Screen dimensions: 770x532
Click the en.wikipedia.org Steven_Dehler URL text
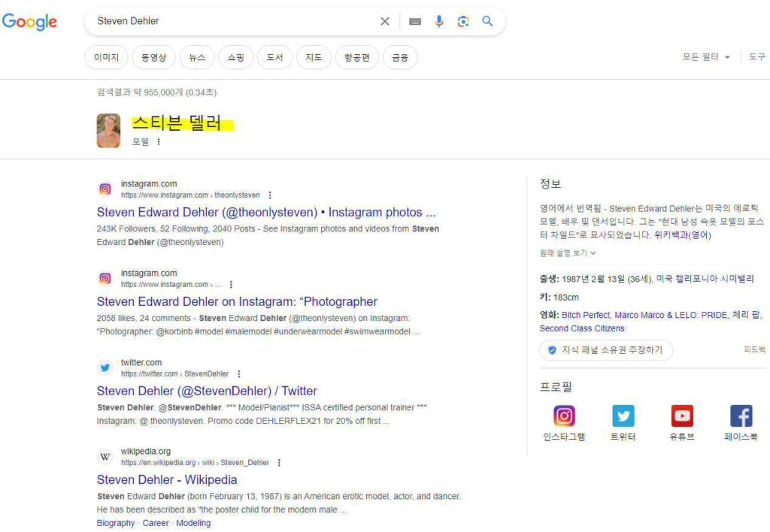point(195,462)
